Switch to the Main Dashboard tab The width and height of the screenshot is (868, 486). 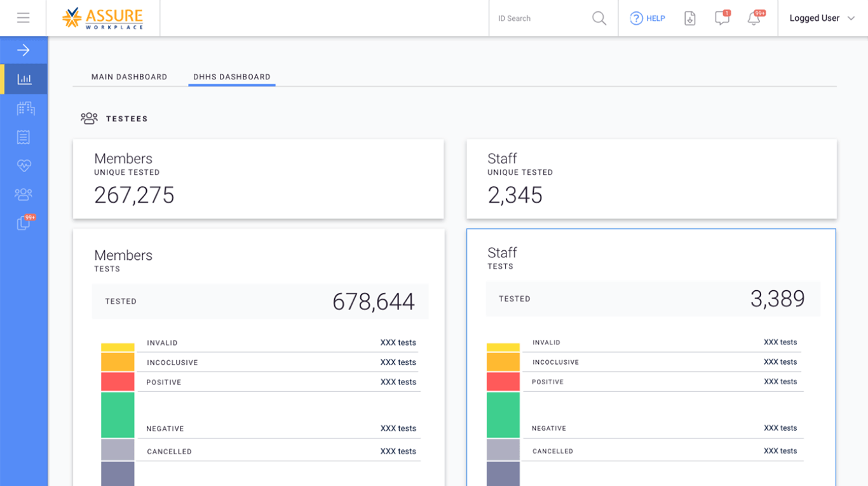point(130,77)
